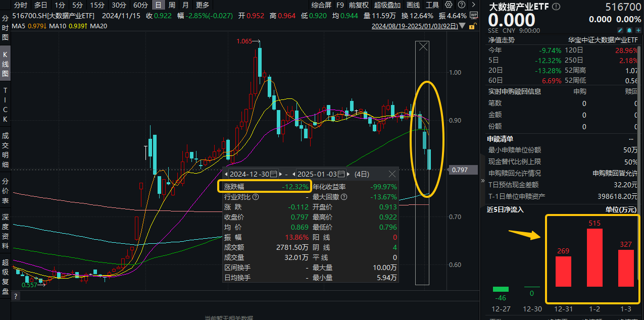Open the settings gear icon
This screenshot has height=320, width=644.
[448, 5]
